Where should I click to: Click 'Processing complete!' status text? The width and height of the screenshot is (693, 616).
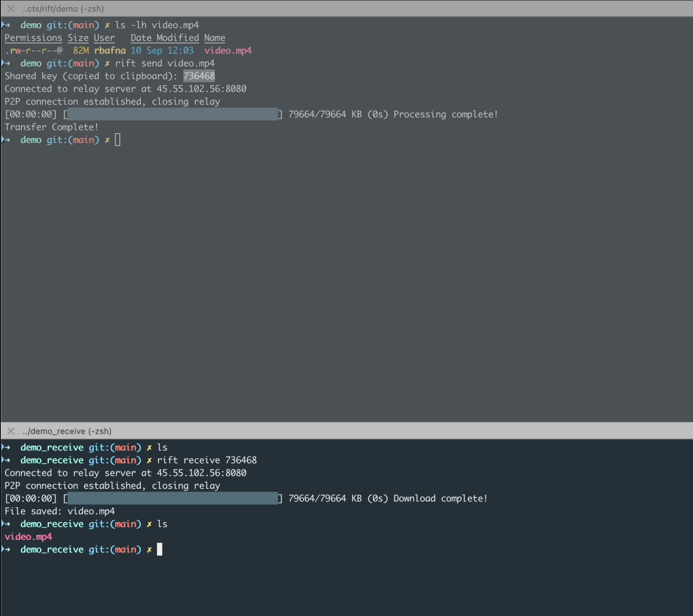[x=446, y=114]
